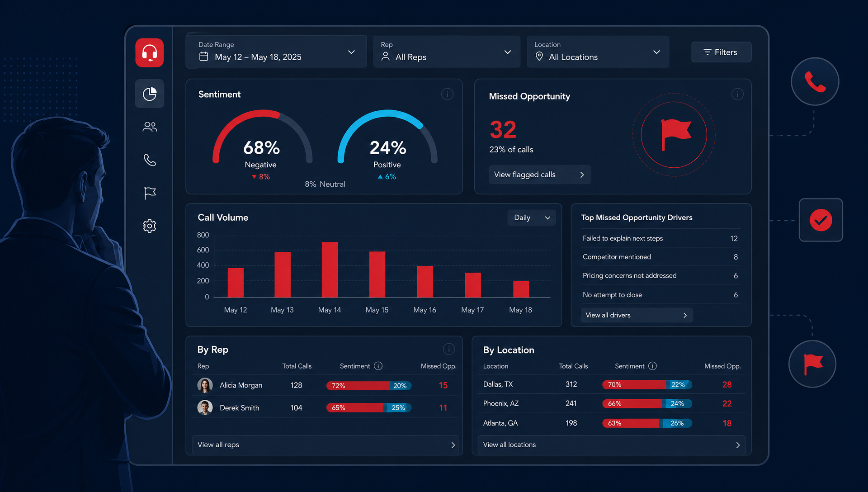The height and width of the screenshot is (492, 868).
Task: Click Dallas missed opp value 28
Action: [727, 385]
